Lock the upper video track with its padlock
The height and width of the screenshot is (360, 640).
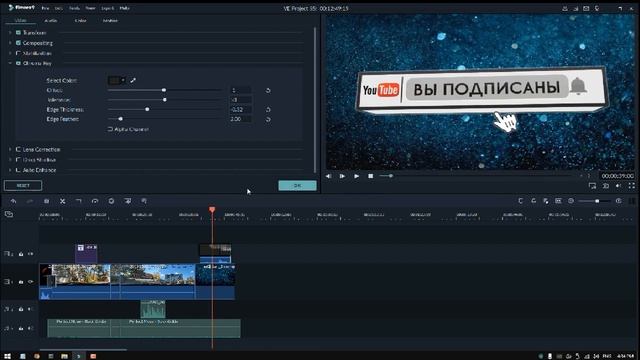click(21, 254)
